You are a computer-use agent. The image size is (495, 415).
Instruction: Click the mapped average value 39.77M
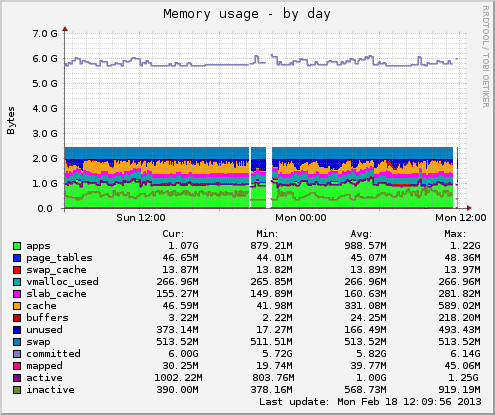[x=368, y=366]
